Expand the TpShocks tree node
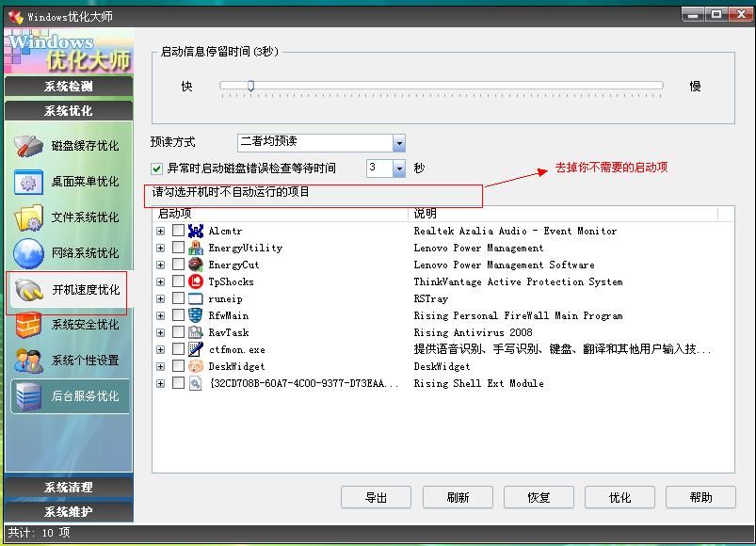This screenshot has width=756, height=546. (161, 281)
